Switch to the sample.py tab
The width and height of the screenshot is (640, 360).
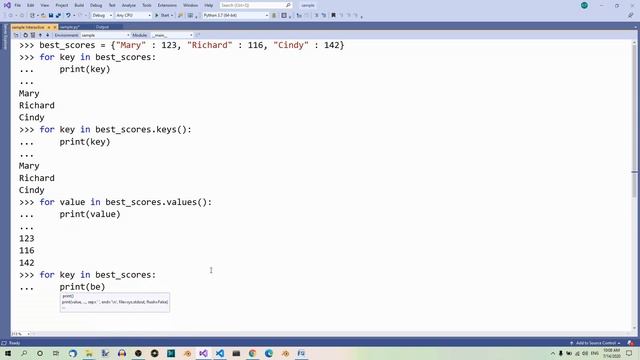[x=70, y=27]
